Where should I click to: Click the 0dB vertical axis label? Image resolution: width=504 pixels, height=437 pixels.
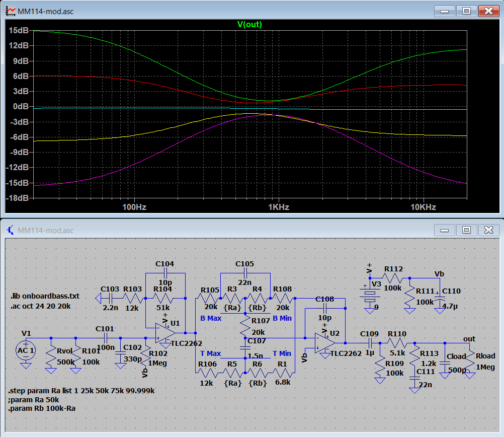[x=21, y=107]
